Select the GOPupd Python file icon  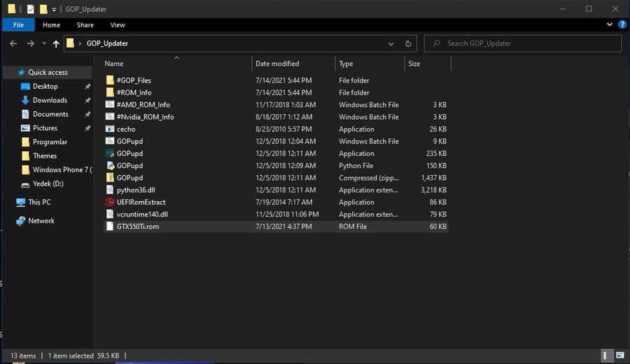coord(110,166)
